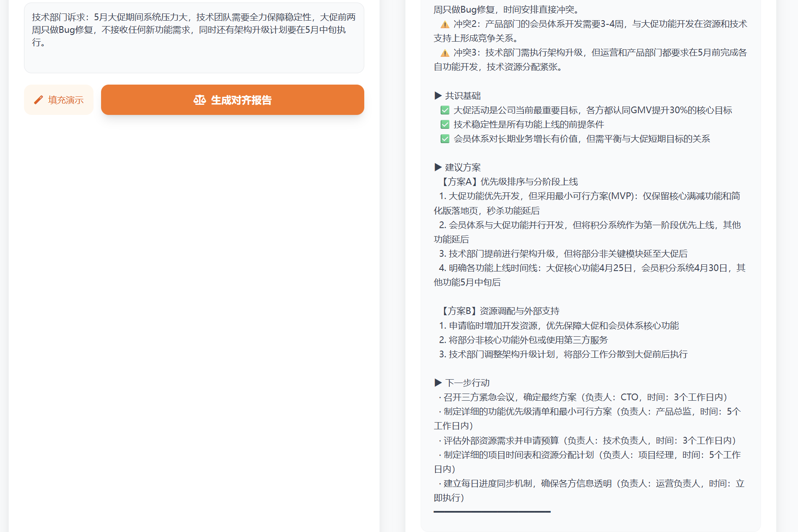
Task: Click the dark horizontal bar below the report
Action: pyautogui.click(x=492, y=512)
